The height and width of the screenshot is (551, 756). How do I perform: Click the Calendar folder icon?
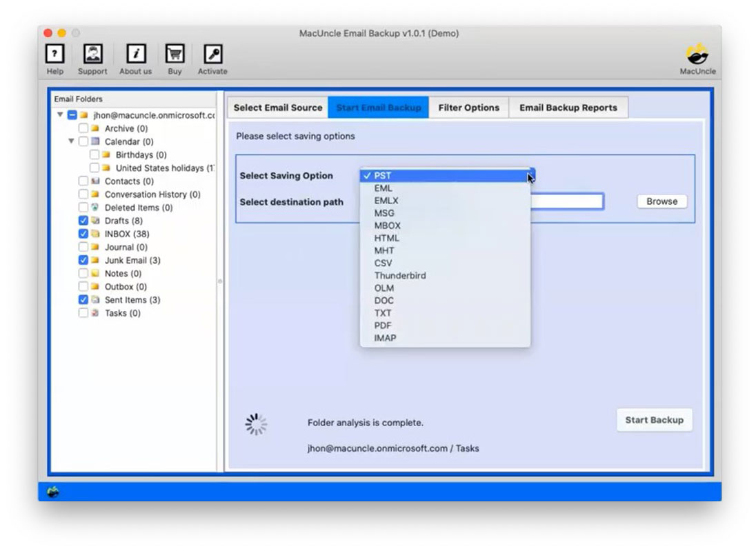click(x=95, y=141)
